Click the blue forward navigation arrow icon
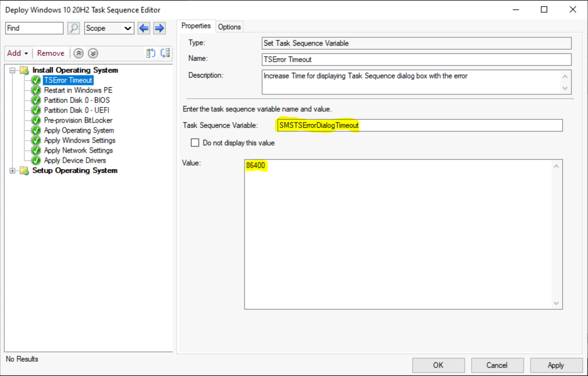 point(159,28)
